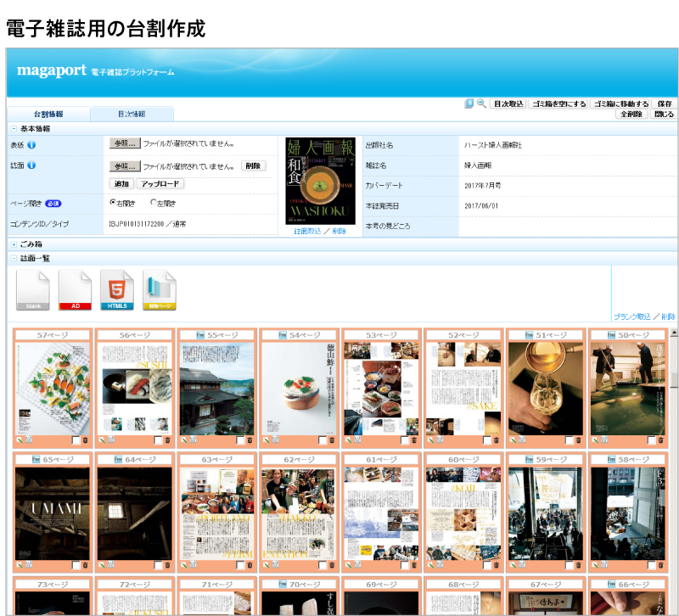Viewport: 679px width, 616px height.
Task: Click the pencil edit icon on page 56
Action: pos(101,440)
